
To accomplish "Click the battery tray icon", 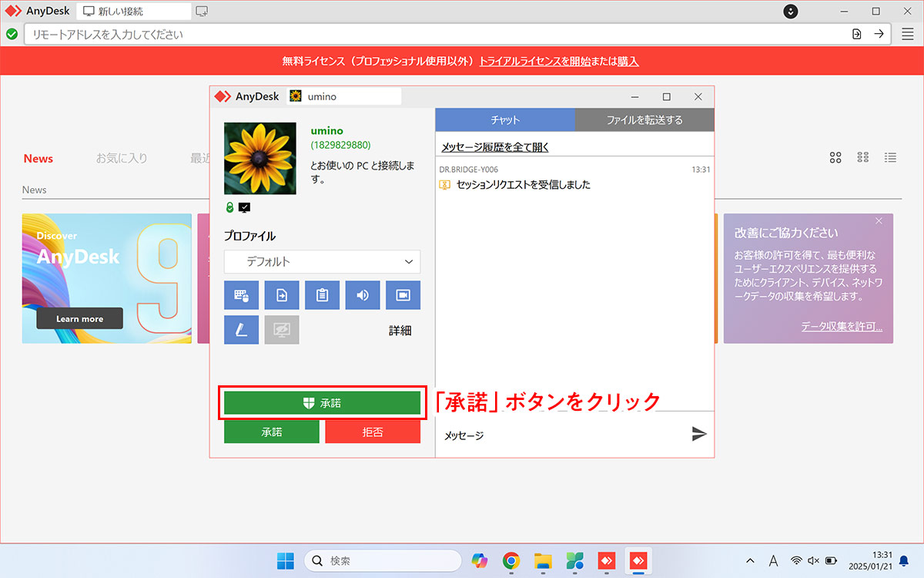I will coord(832,560).
